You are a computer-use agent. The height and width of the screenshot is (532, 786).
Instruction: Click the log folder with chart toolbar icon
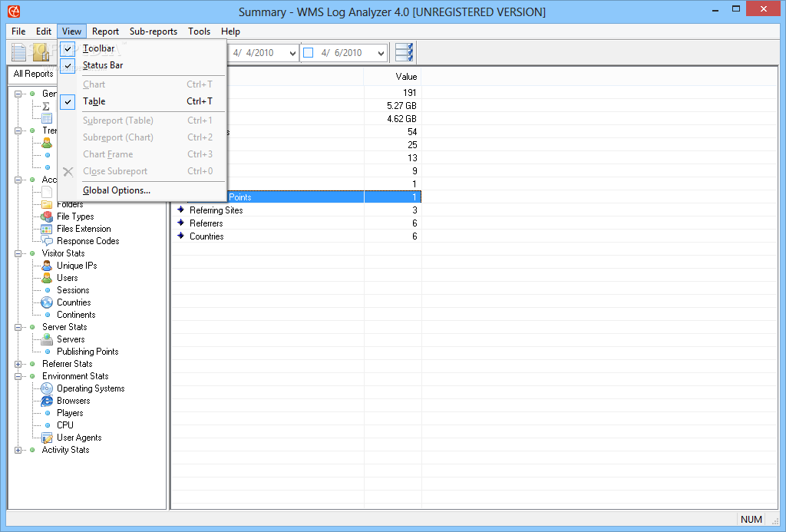(40, 52)
